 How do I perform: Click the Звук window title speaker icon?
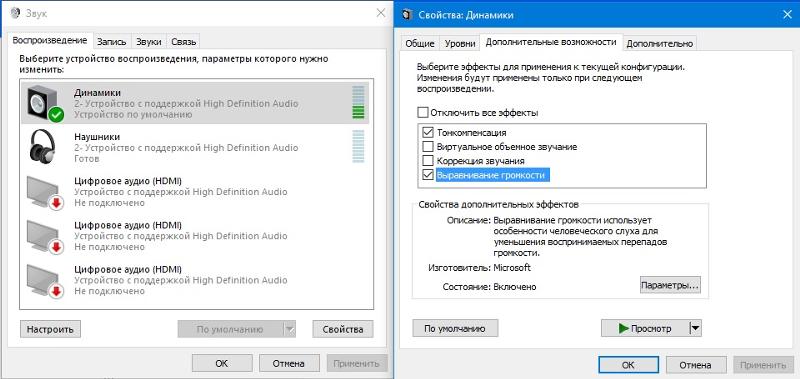tap(16, 13)
